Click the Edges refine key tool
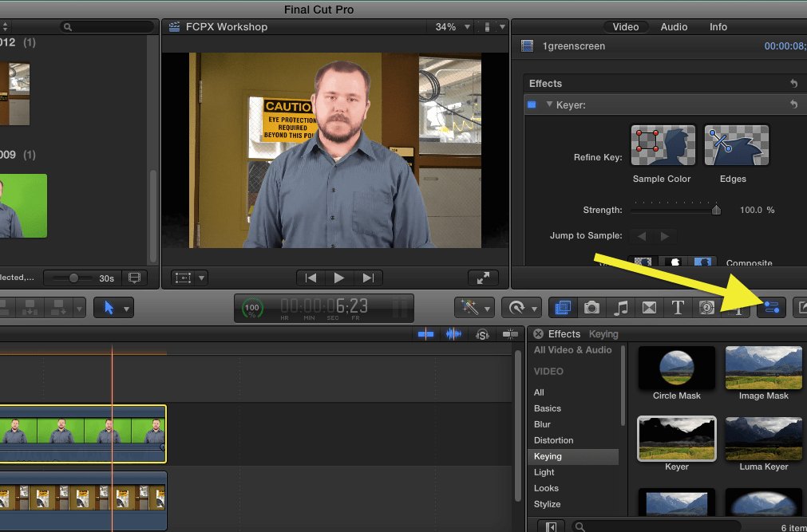 click(x=736, y=146)
